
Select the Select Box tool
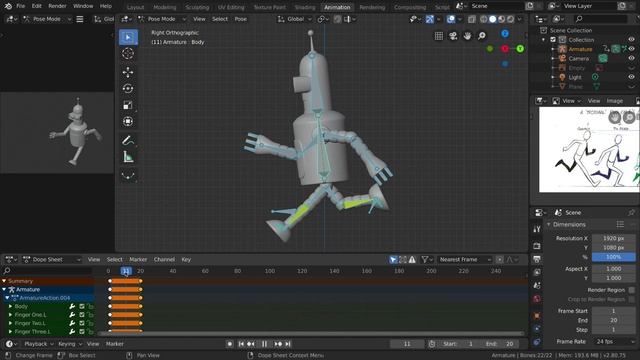128,37
